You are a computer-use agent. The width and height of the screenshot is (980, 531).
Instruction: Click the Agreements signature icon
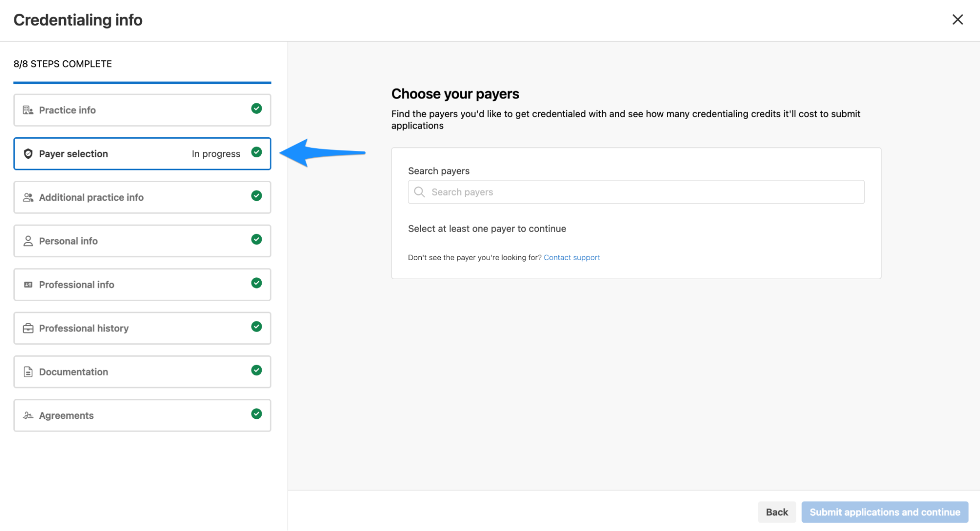[28, 415]
